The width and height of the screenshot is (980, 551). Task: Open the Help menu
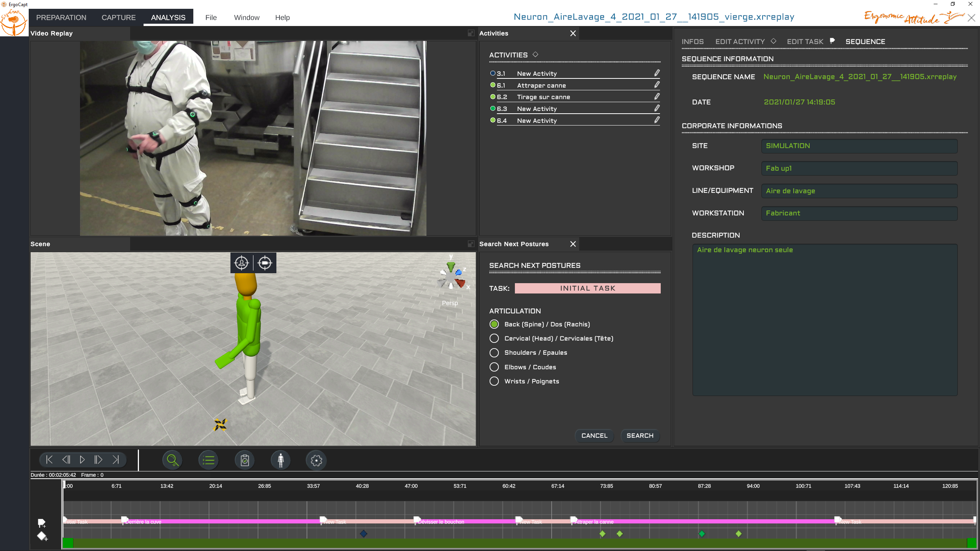283,18
